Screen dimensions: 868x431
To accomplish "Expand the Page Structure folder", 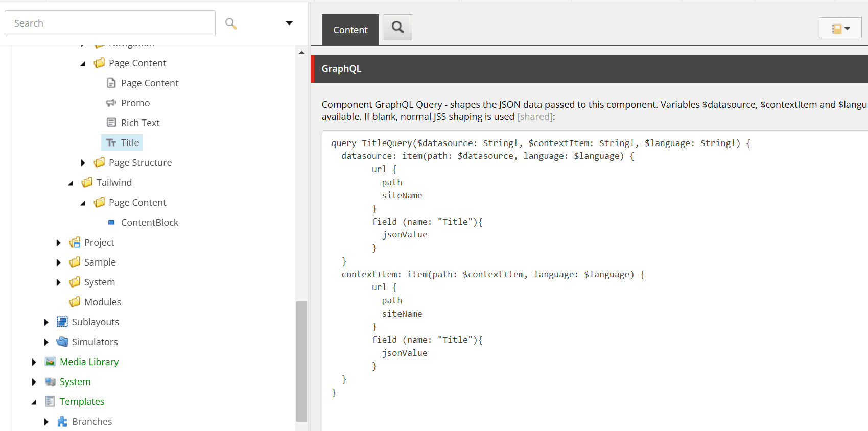I will [83, 163].
